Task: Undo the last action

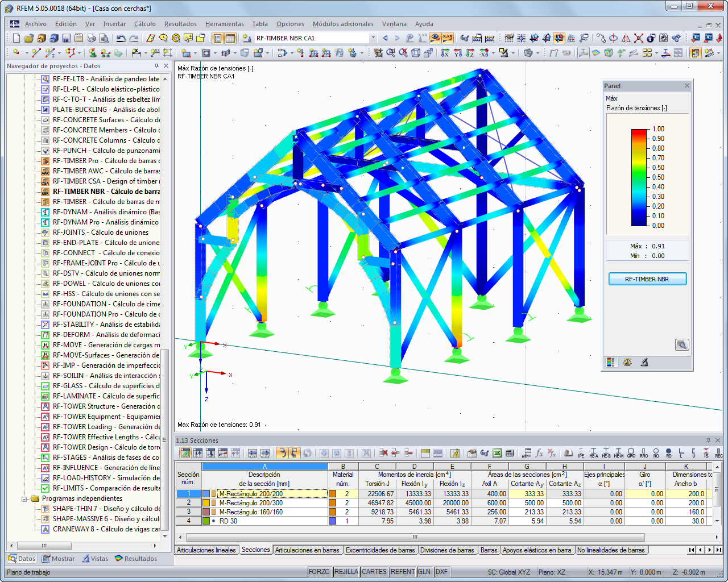Action: (x=121, y=38)
